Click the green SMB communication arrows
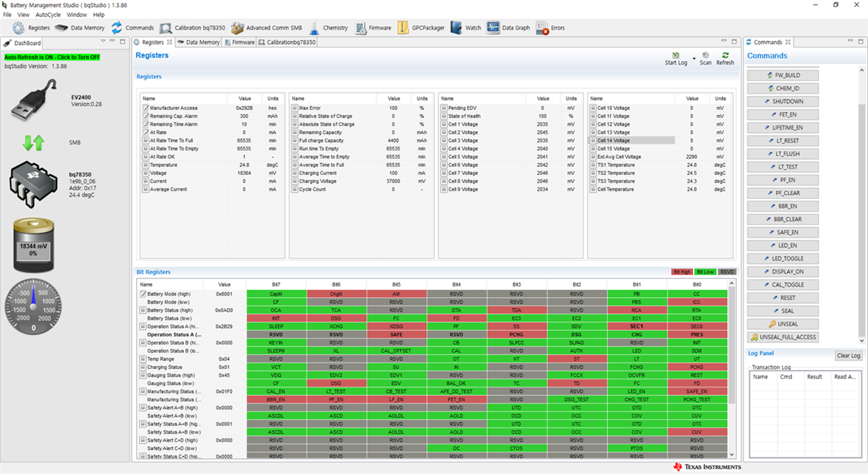This screenshot has height=474, width=868. coord(33,142)
